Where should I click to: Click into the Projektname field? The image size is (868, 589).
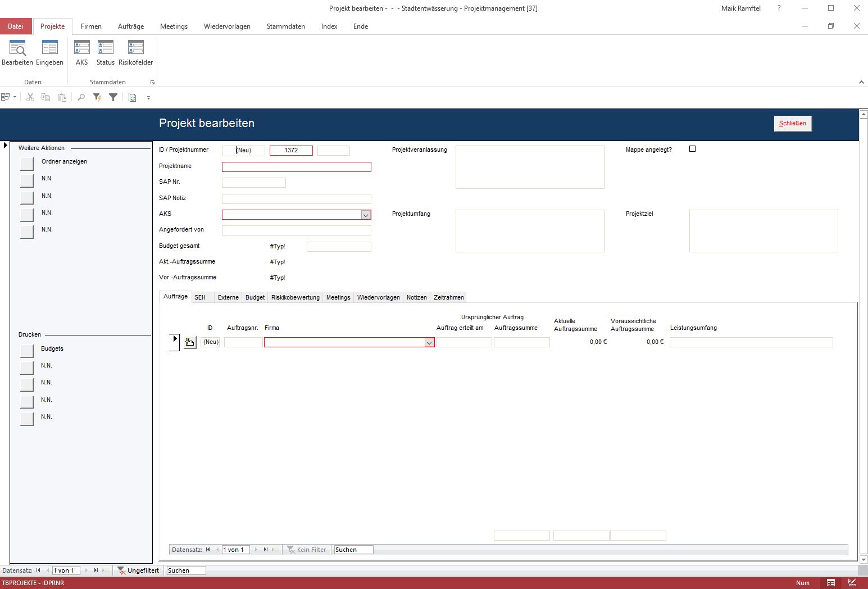297,166
